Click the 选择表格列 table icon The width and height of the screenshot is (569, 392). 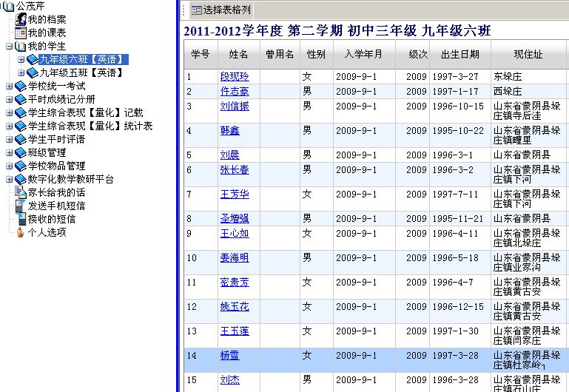click(196, 10)
